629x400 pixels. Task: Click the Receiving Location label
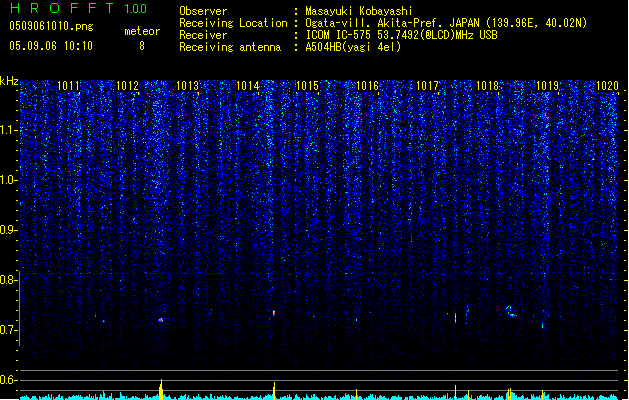tap(233, 23)
